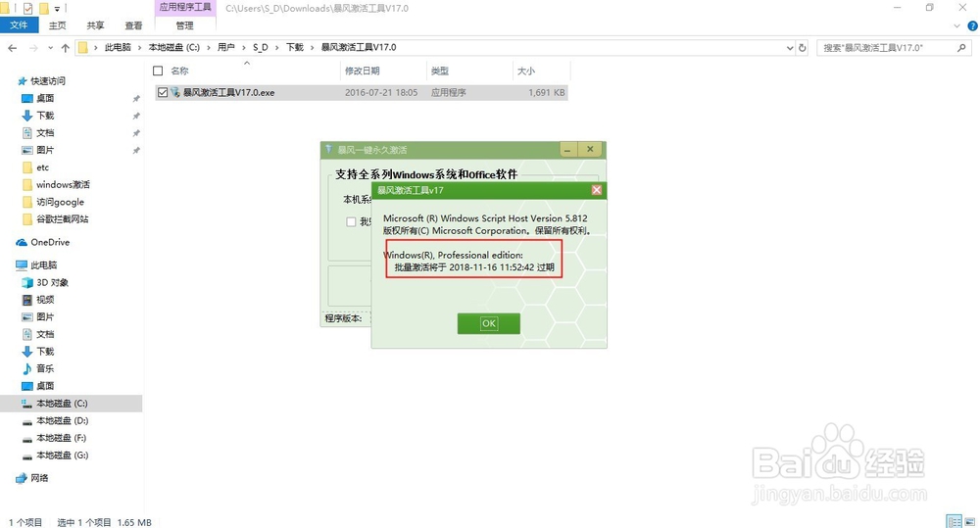
Task: Click the pin icon next to 文档
Action: pyautogui.click(x=135, y=133)
